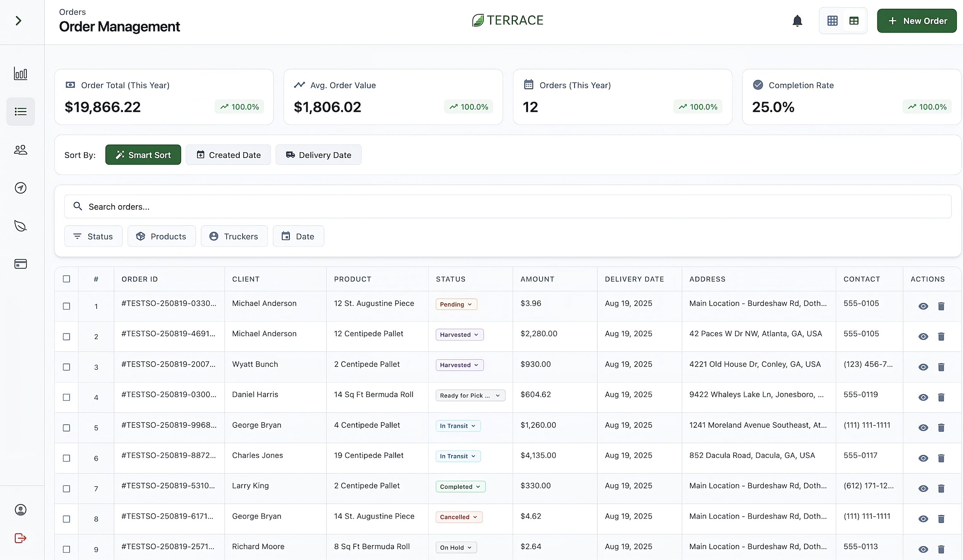963x560 pixels.
Task: Check the checkbox for row 1
Action: coord(67,306)
